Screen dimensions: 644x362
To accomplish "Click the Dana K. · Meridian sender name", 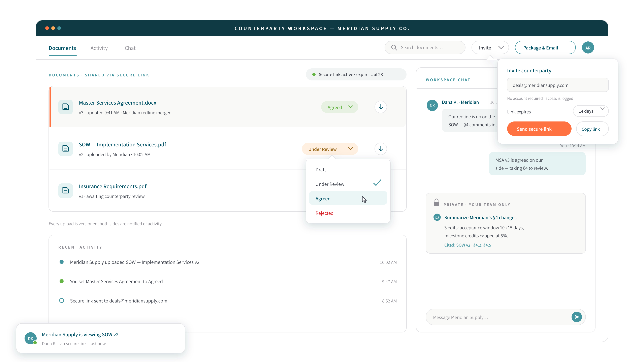I will [x=460, y=102].
